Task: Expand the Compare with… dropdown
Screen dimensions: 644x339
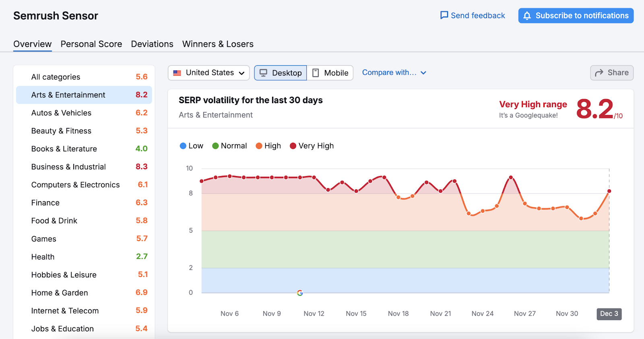Action: tap(394, 73)
